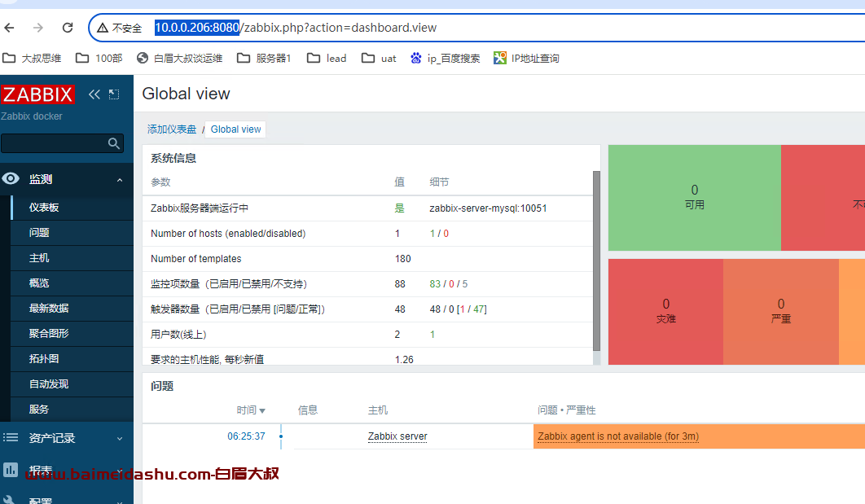Click the green 可用 host availability tile
Viewport: 865px width, 504px height.
point(695,197)
